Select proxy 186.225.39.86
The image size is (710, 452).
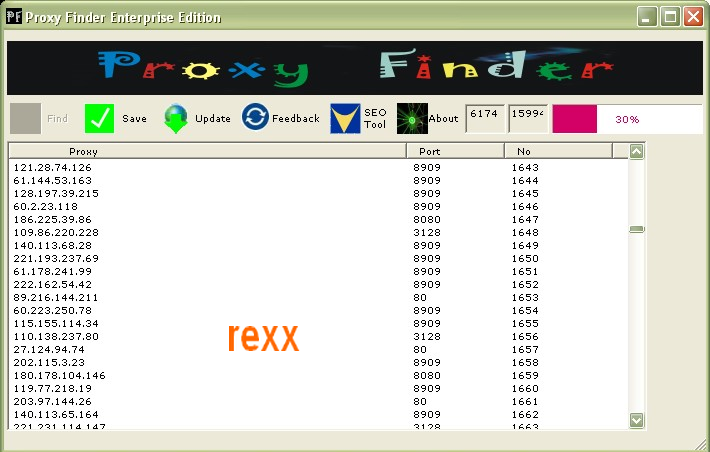pos(53,220)
